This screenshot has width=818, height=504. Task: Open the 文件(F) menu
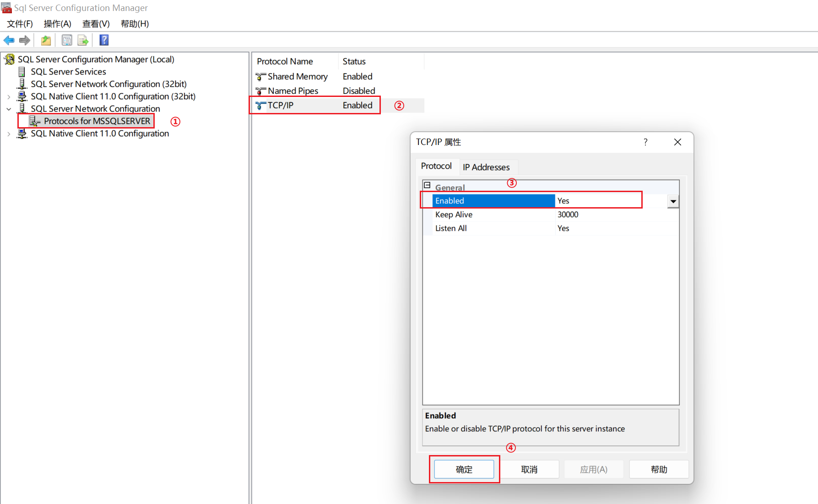(x=20, y=24)
